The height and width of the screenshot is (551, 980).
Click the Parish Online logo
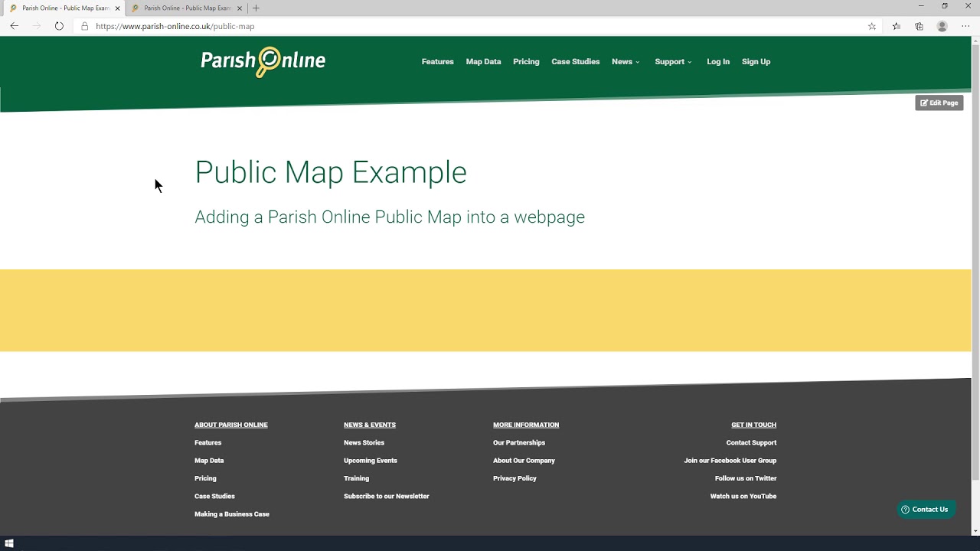(x=263, y=61)
